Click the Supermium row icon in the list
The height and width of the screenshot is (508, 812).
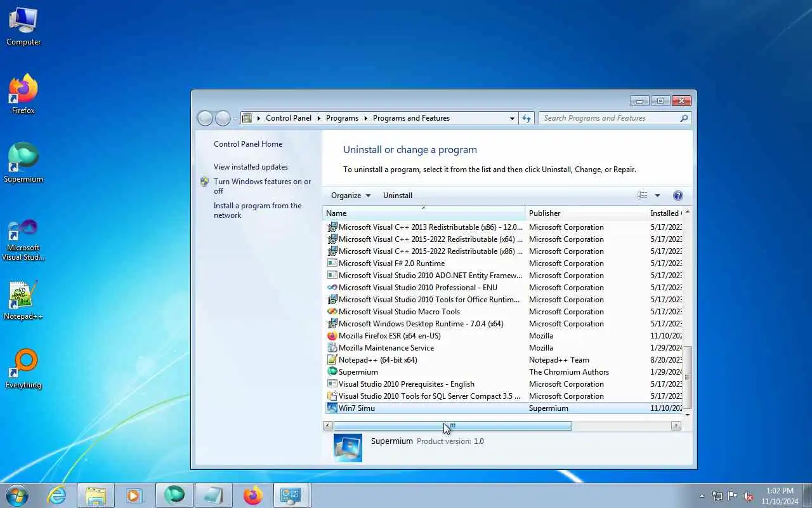(332, 372)
